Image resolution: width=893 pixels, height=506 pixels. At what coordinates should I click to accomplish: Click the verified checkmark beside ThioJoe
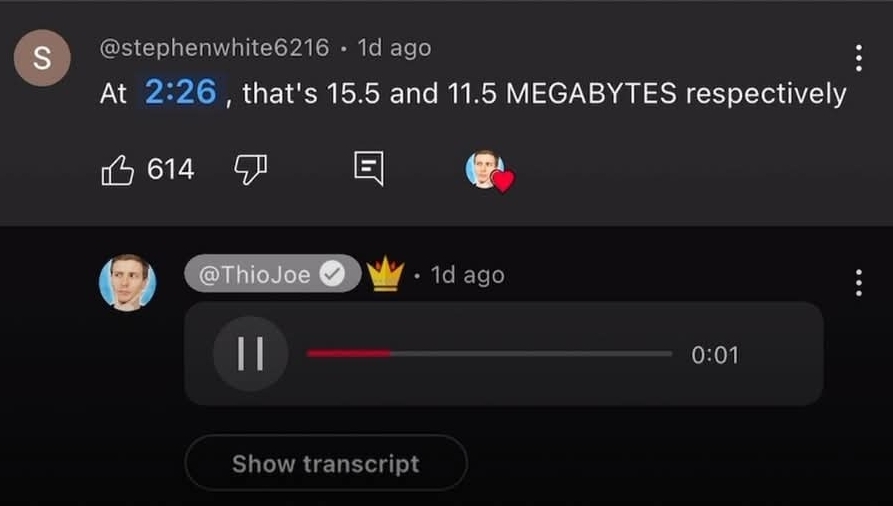332,274
